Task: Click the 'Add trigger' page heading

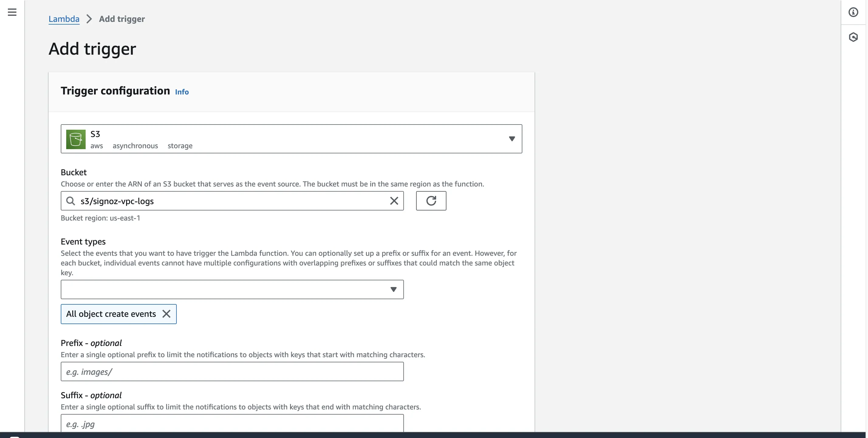Action: point(92,49)
